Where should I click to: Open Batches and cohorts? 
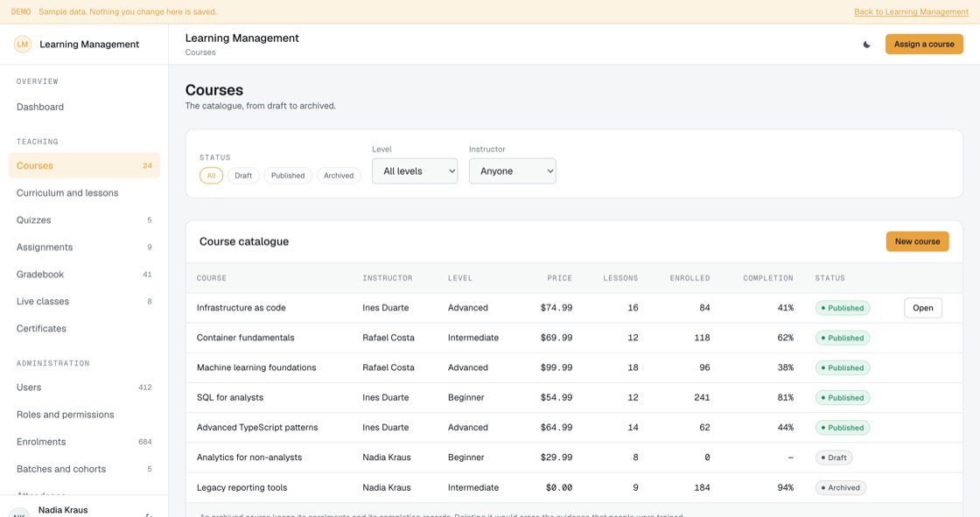(84, 469)
